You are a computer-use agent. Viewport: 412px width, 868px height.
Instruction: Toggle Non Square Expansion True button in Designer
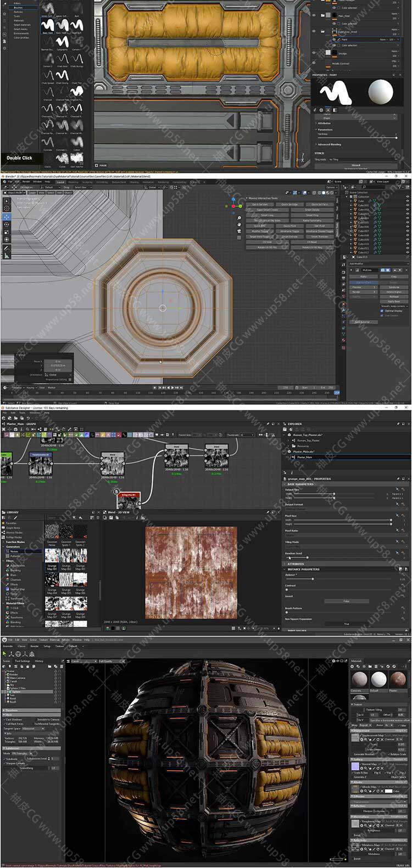pyautogui.click(x=347, y=624)
